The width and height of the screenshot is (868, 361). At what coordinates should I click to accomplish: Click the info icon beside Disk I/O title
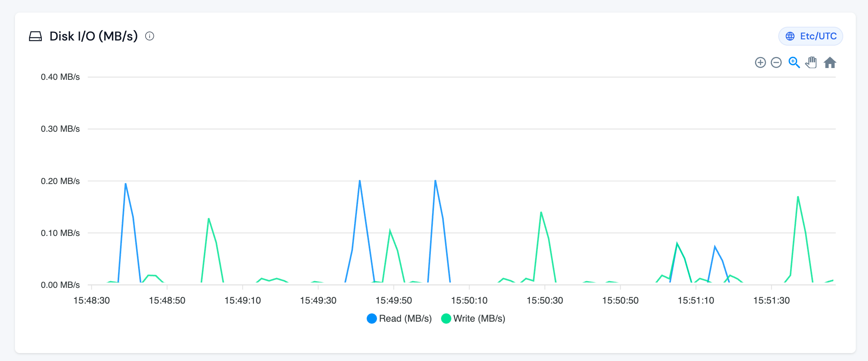click(150, 36)
